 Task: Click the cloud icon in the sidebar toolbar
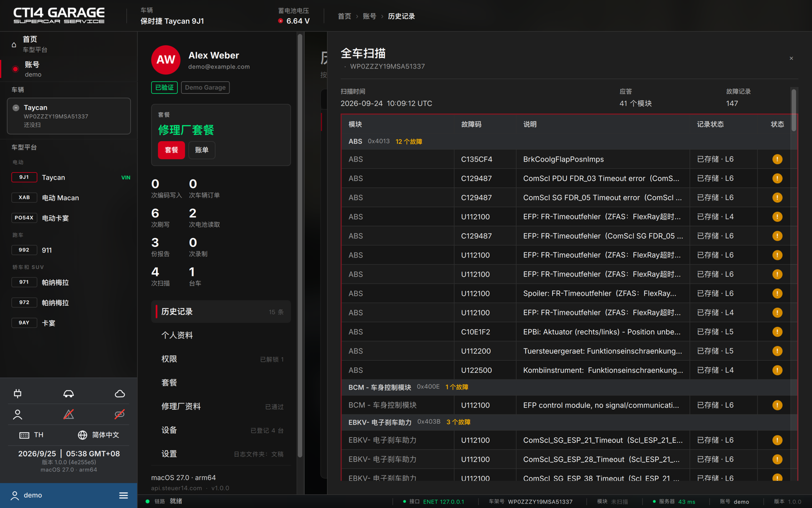[x=120, y=394]
